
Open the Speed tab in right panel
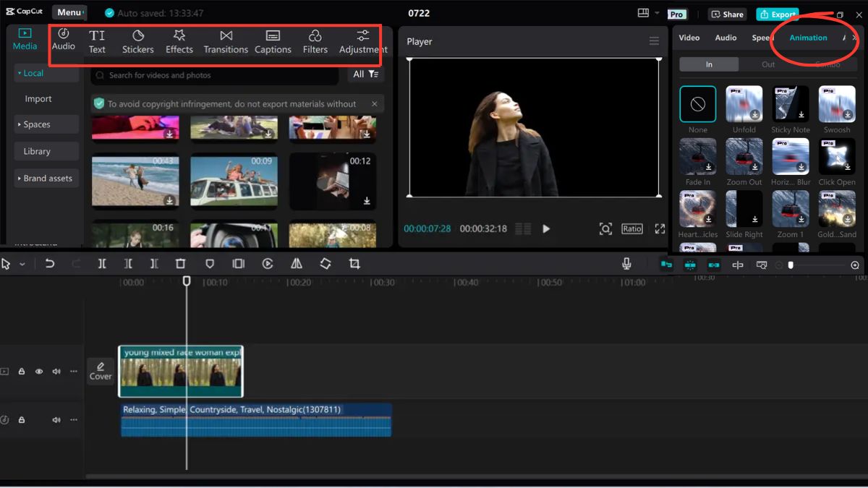[x=762, y=38]
